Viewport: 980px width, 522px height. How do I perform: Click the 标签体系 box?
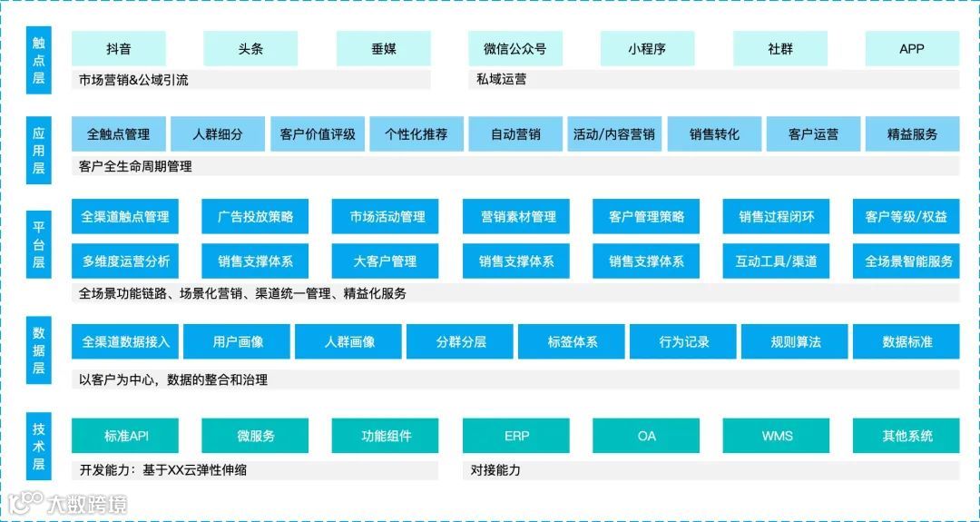[x=572, y=341]
